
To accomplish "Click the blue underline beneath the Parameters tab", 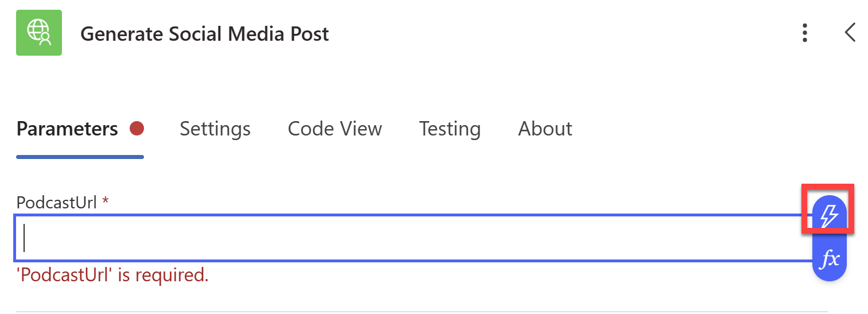I will click(80, 157).
